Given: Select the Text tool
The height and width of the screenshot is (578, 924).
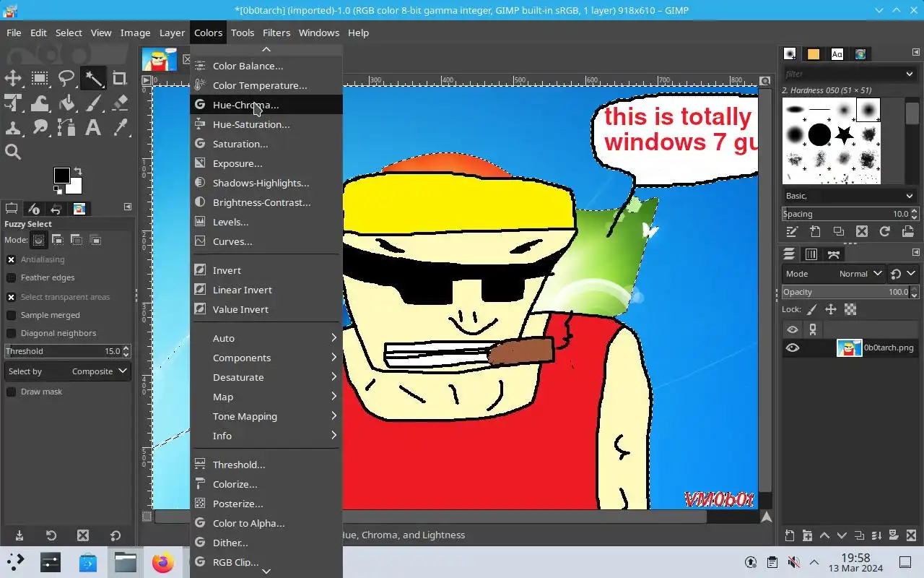Looking at the screenshot, I should click(93, 128).
